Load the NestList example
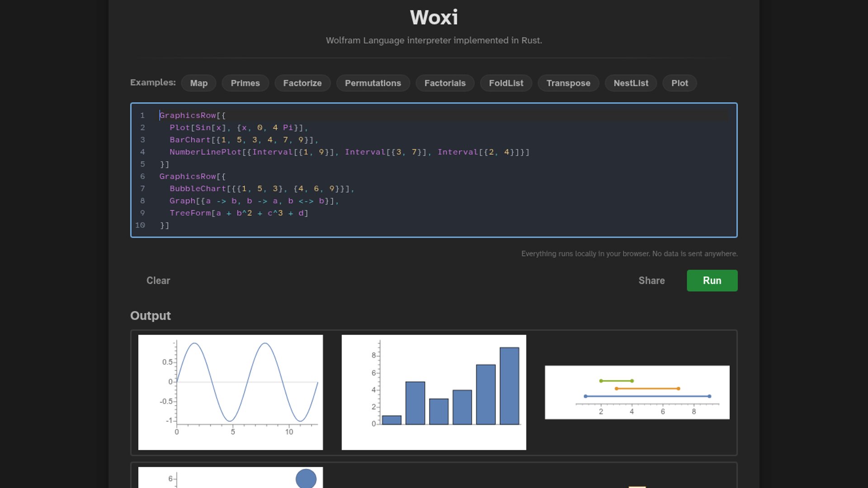This screenshot has width=868, height=488. [631, 83]
